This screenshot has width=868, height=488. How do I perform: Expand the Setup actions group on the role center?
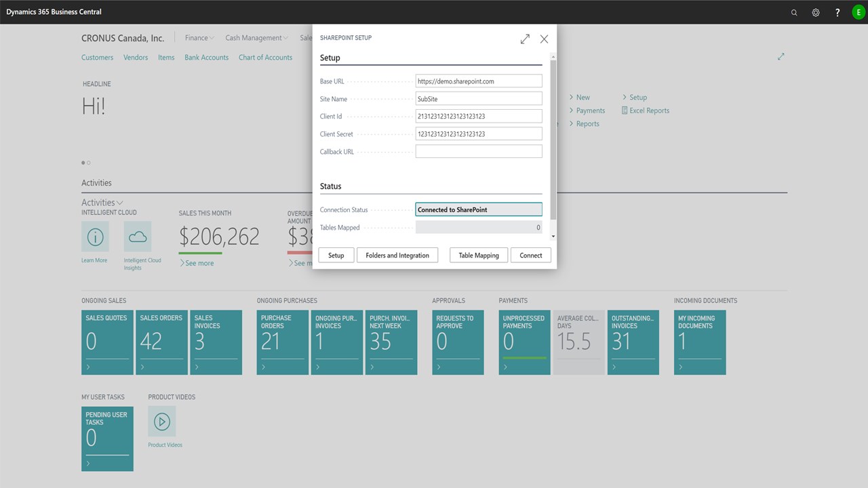[634, 98]
